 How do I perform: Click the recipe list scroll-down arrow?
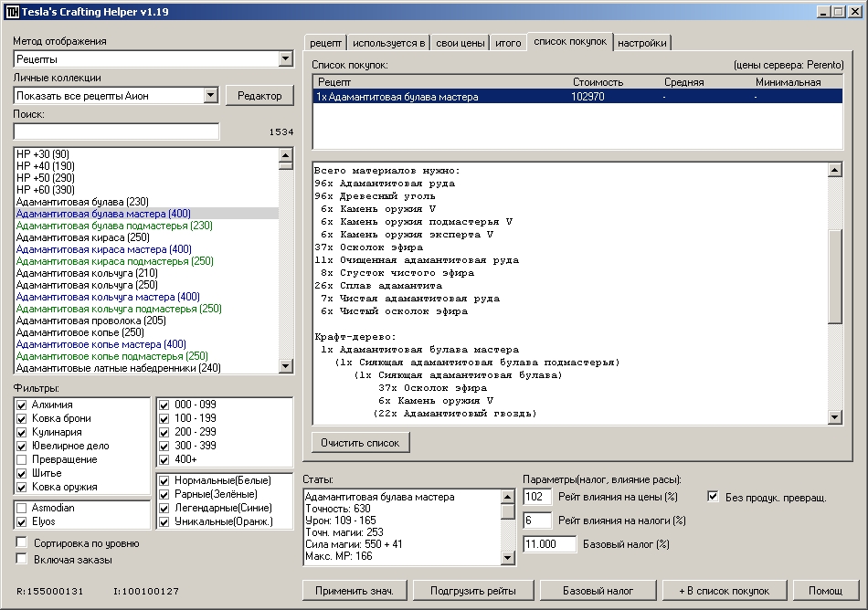tap(286, 365)
